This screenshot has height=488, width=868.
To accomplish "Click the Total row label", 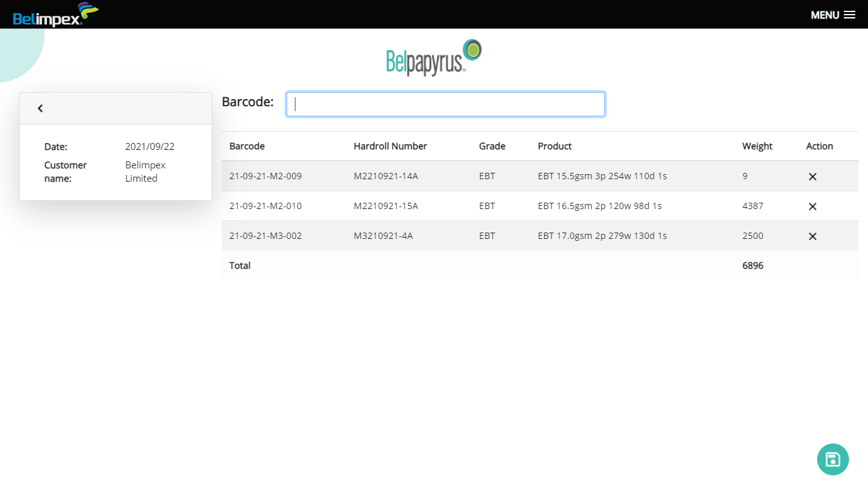I will click(240, 266).
